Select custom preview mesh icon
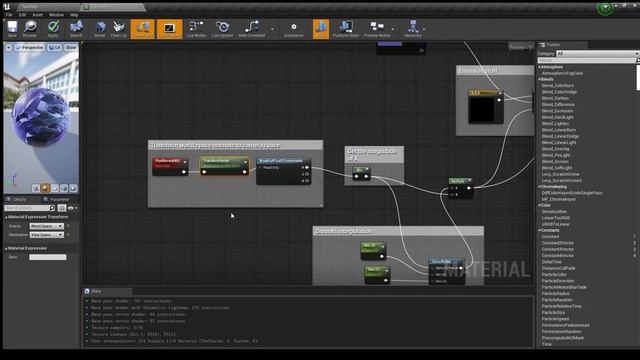This screenshot has width=640, height=360. (73, 188)
